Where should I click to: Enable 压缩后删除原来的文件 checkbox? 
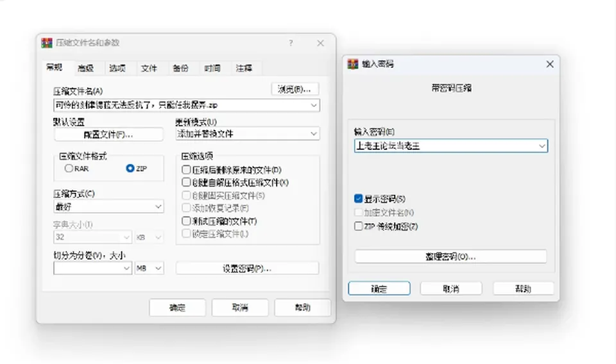pyautogui.click(x=186, y=169)
